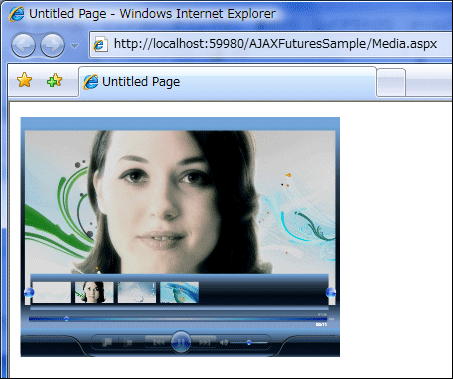Select the first blank chapter thumbnail
The width and height of the screenshot is (453, 379).
52,292
